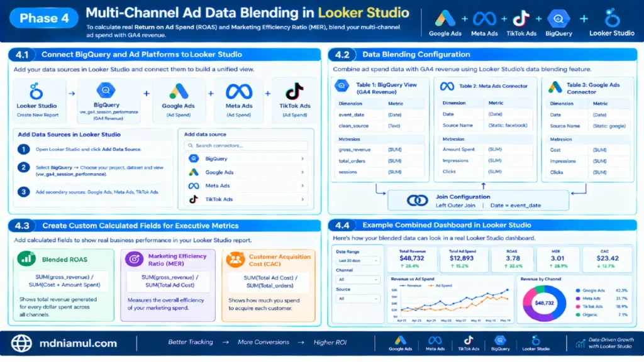Click the Organic legend color dot
Screen dimensions: 644x362
click(x=578, y=315)
